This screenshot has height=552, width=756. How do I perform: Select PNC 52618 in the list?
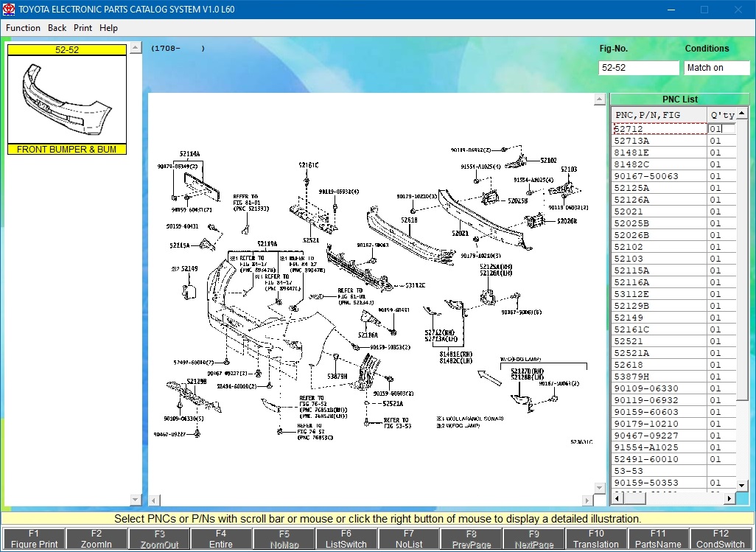[x=659, y=365]
